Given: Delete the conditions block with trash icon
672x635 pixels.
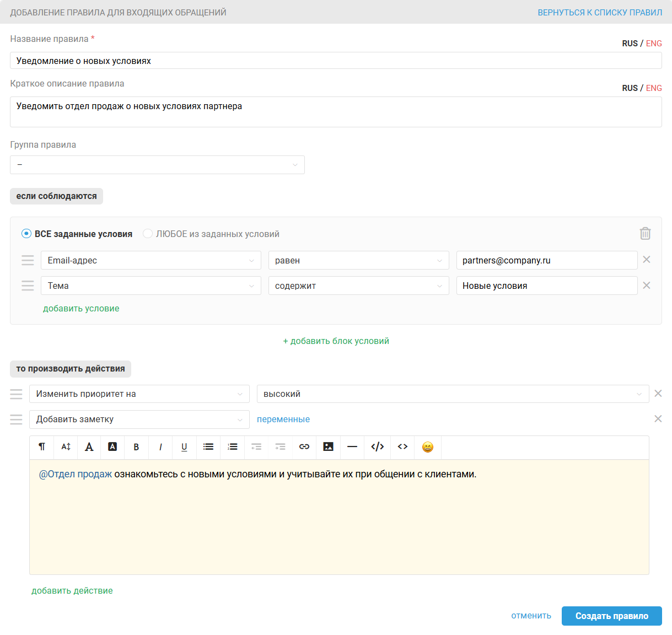Looking at the screenshot, I should click(x=645, y=234).
